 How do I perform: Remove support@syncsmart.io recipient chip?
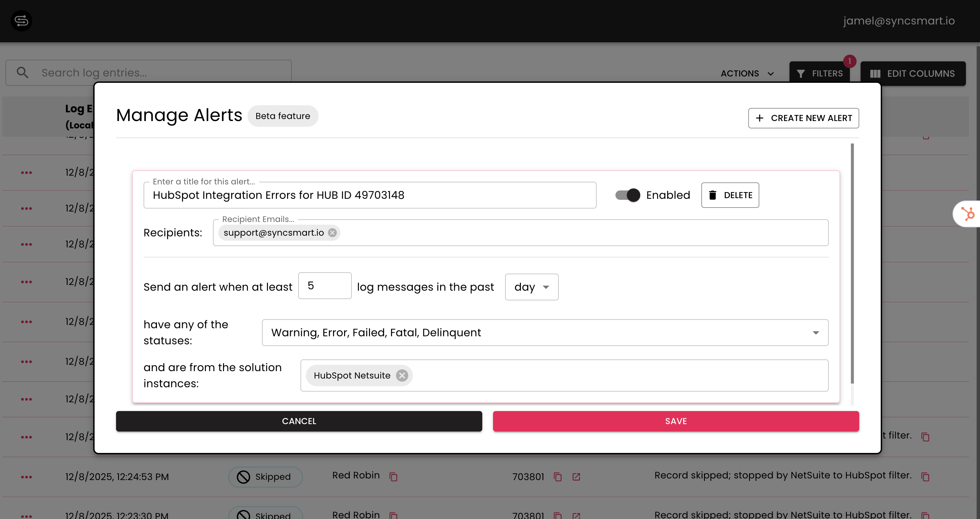point(332,233)
